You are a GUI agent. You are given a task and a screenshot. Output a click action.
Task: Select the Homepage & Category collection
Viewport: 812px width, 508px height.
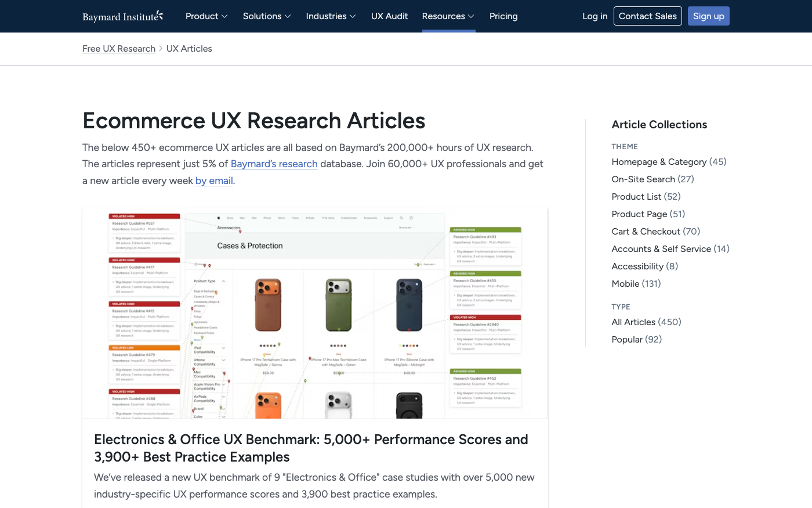pos(659,162)
